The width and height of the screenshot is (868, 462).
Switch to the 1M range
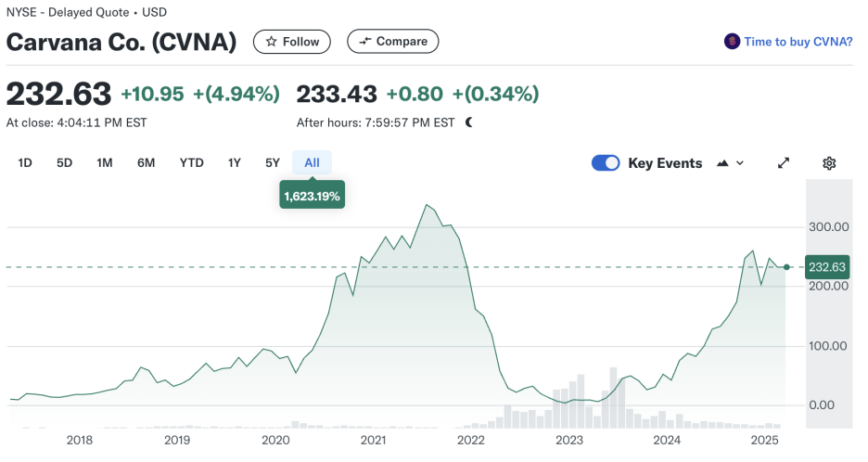coord(105,163)
